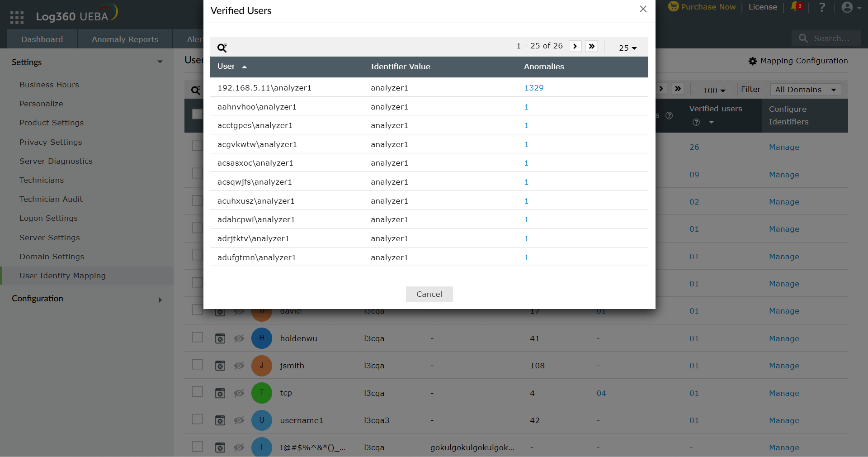Viewport: 868px width, 457px height.
Task: Open the calendar icon for tcp row
Action: (220, 393)
